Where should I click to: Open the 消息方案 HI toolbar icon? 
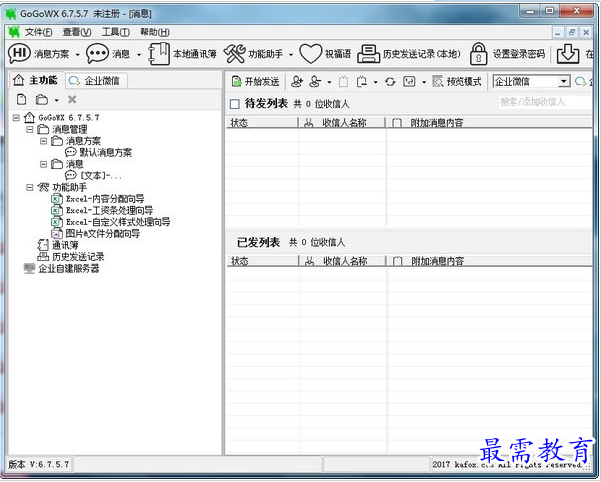19,53
